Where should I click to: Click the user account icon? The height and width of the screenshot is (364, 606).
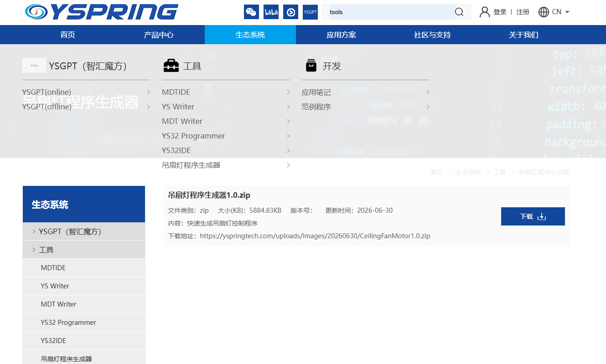coord(484,12)
